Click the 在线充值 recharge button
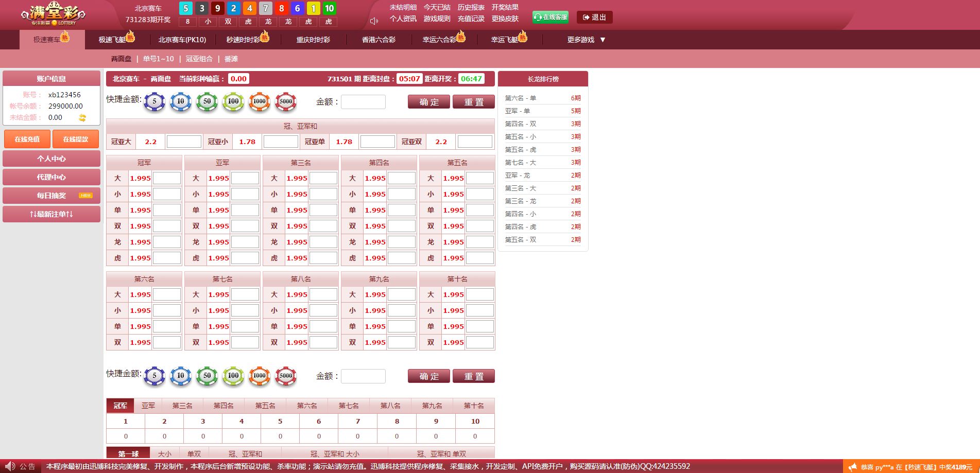This screenshot has height=473, width=980. click(27, 139)
